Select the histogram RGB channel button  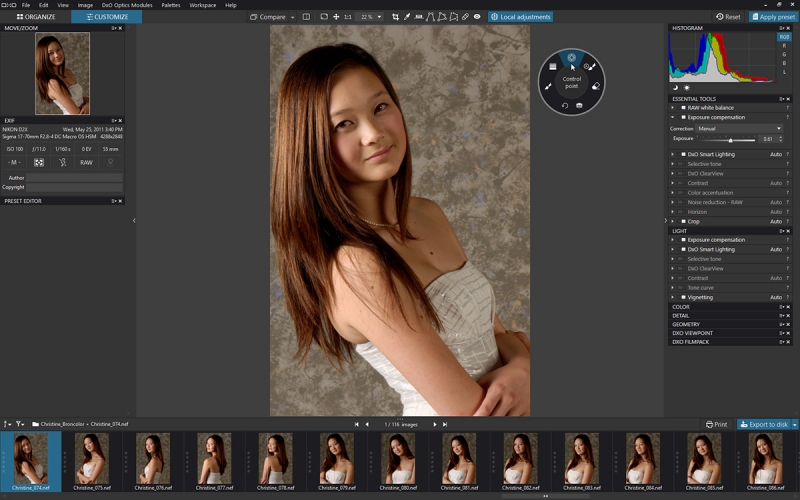coord(784,37)
